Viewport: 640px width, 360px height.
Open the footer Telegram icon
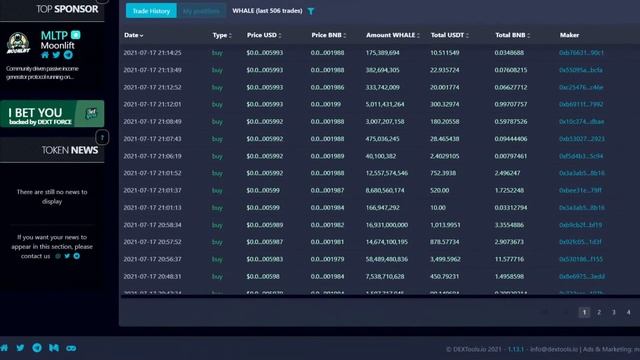coord(37,348)
